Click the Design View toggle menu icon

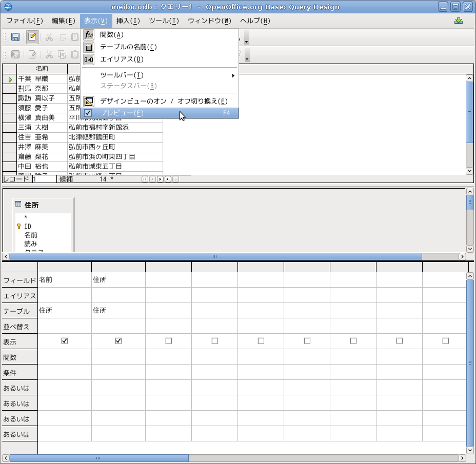89,101
